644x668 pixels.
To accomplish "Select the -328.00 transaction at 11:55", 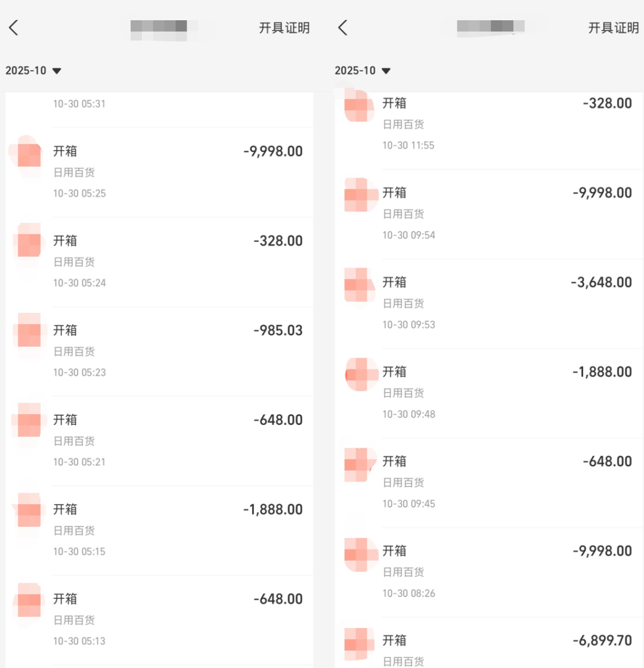I will [507, 124].
